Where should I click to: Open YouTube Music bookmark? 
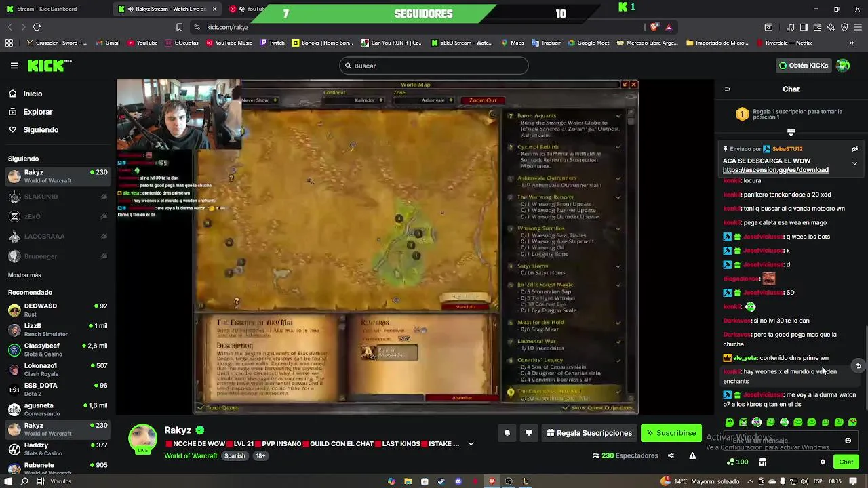[229, 43]
